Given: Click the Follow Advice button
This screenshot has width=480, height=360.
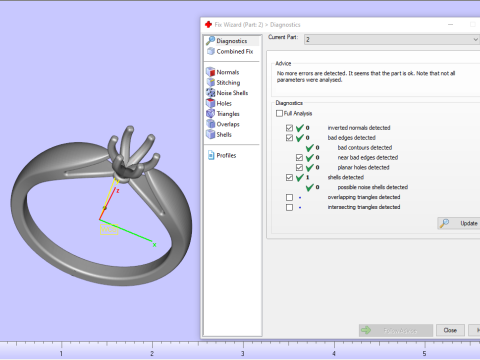Looking at the screenshot, I should click(x=396, y=330).
